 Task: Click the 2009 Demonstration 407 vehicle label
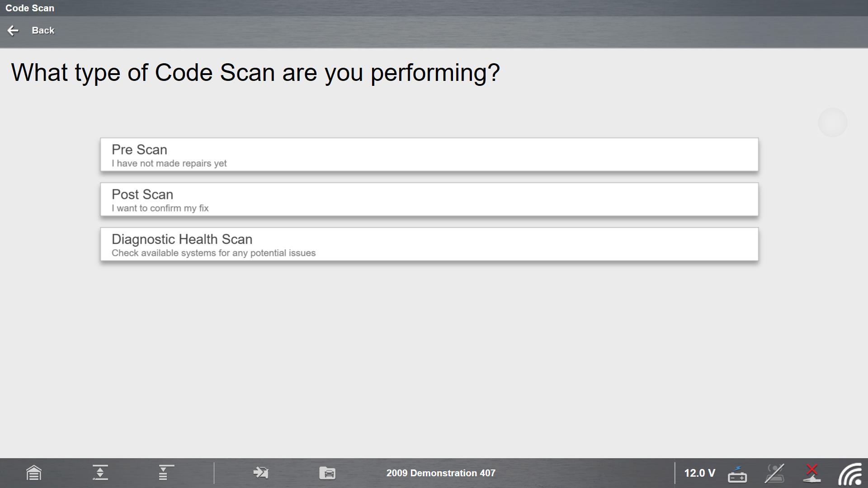(x=440, y=473)
